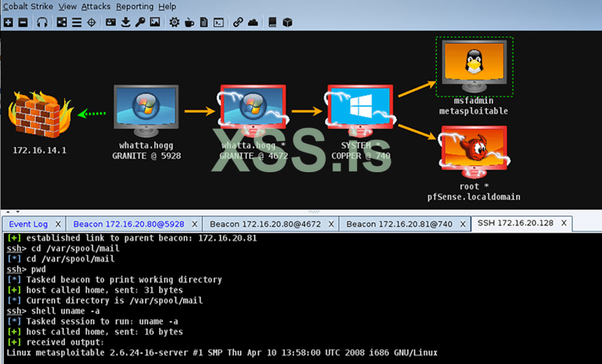Click the 'ssh> pwd' command line
The image size is (602, 364).
tap(26, 269)
